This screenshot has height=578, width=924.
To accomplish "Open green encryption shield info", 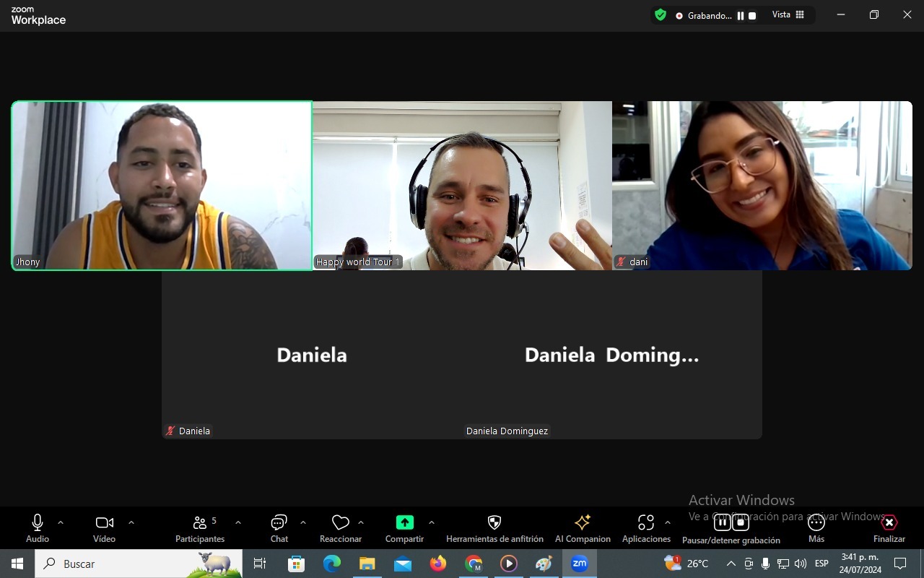I will [661, 14].
